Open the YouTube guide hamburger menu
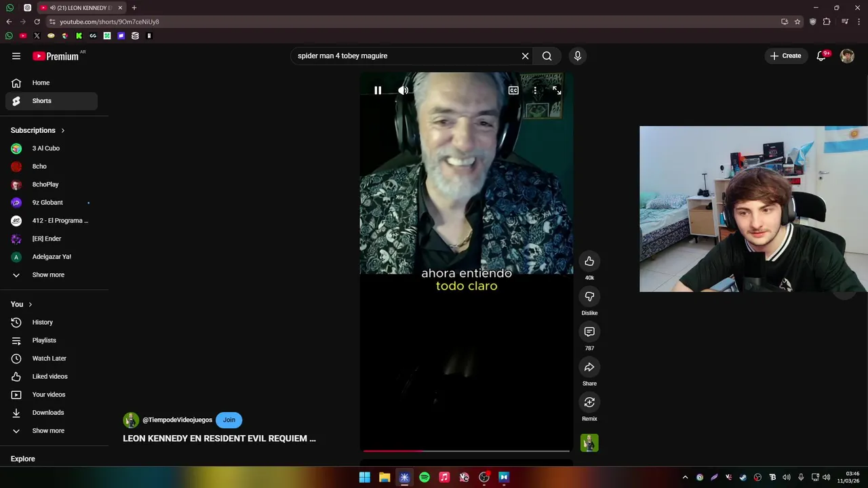This screenshot has height=488, width=868. coord(16,56)
